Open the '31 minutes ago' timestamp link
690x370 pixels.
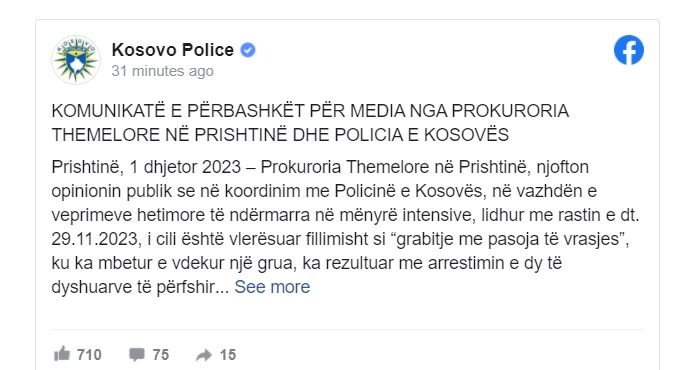162,71
